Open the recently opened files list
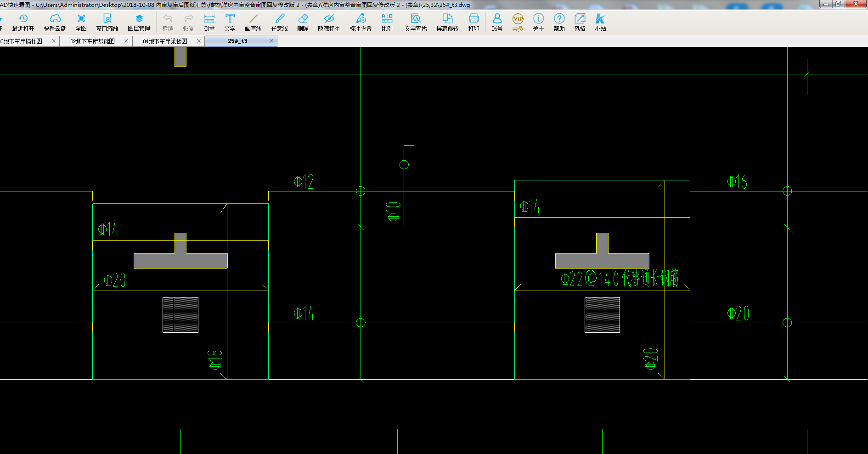Image resolution: width=868 pixels, height=454 pixels. (23, 22)
